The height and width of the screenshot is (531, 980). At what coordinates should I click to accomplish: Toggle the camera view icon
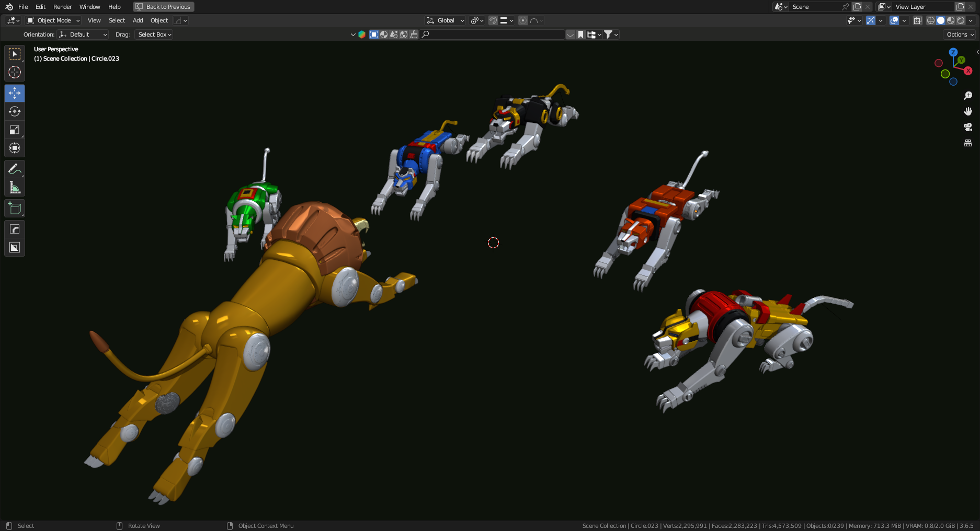(x=968, y=127)
